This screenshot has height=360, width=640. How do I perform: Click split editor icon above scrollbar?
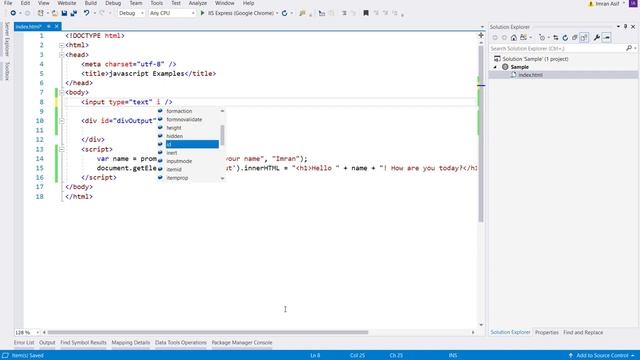[481, 36]
